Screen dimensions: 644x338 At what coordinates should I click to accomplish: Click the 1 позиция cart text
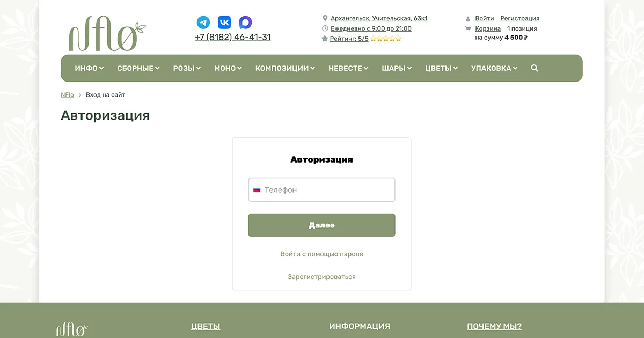coord(522,28)
